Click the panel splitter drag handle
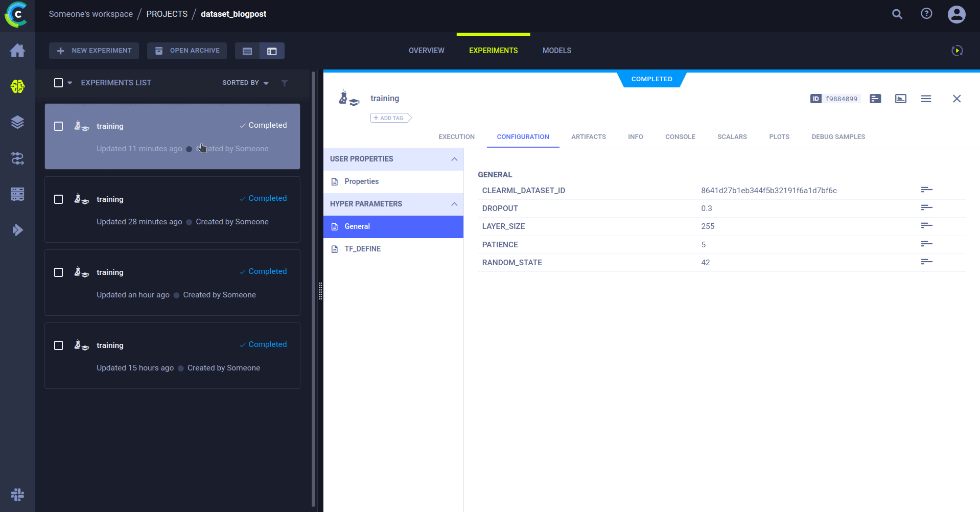 (x=320, y=291)
